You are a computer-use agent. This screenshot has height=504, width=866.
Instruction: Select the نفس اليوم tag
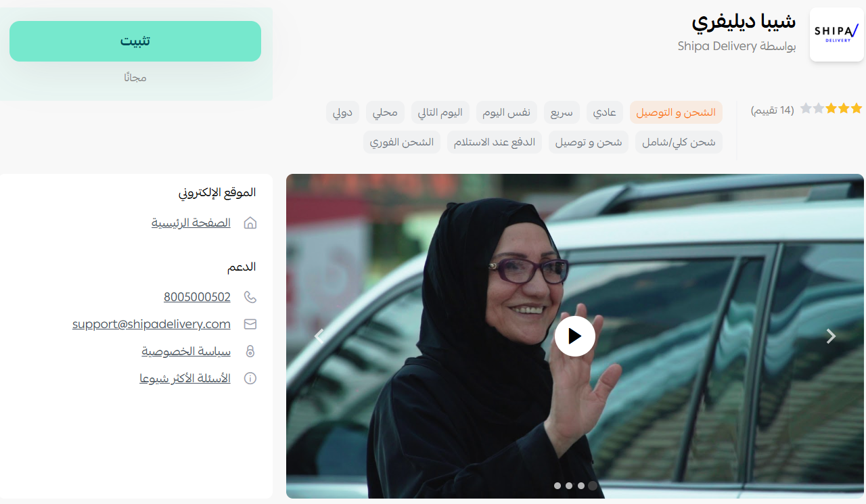[506, 112]
